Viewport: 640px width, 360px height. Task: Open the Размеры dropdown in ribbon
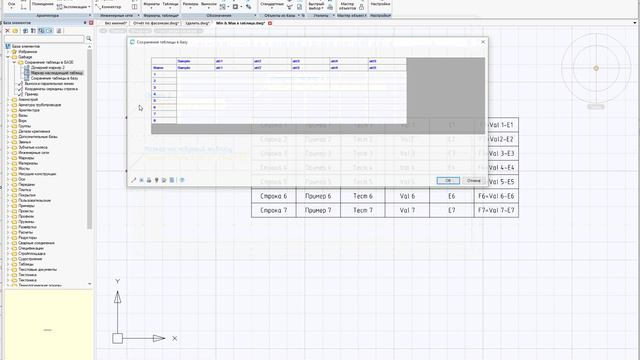[x=190, y=5]
